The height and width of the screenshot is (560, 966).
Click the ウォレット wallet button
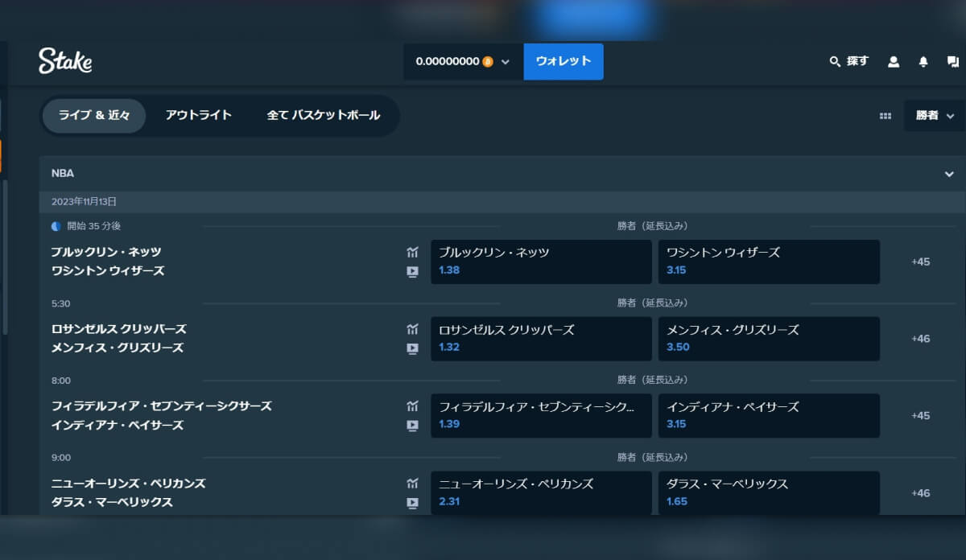click(x=563, y=61)
